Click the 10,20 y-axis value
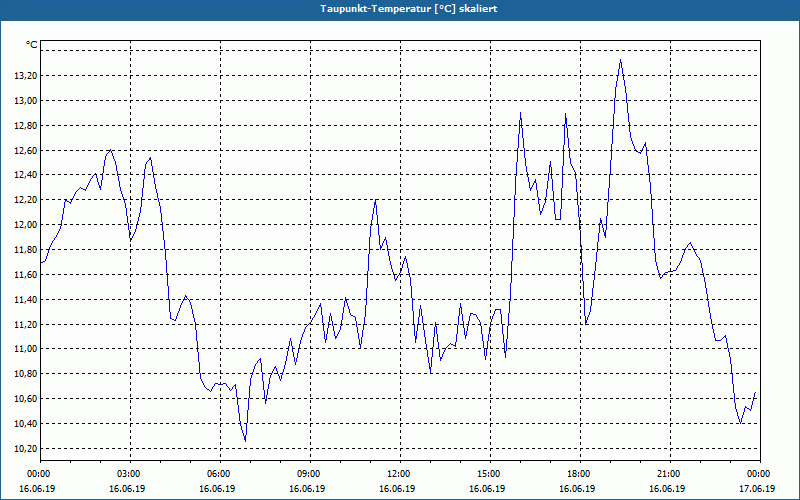Image resolution: width=800 pixels, height=500 pixels. pos(26,449)
